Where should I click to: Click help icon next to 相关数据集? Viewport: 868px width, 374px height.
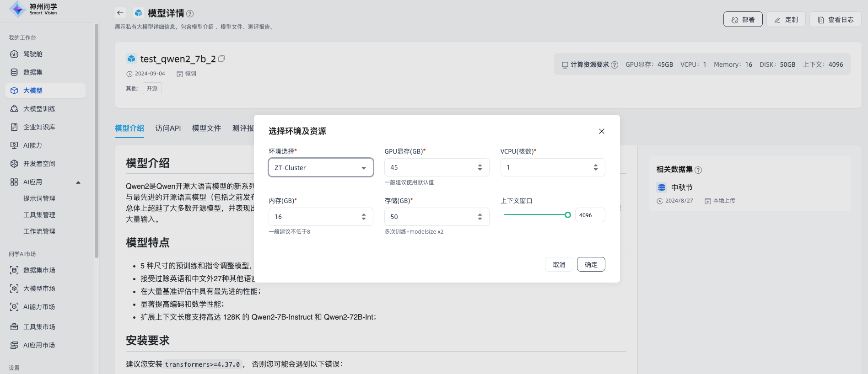pyautogui.click(x=698, y=170)
